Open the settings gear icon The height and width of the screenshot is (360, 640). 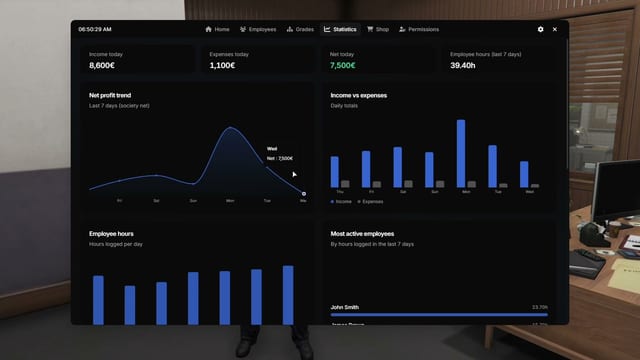click(540, 29)
